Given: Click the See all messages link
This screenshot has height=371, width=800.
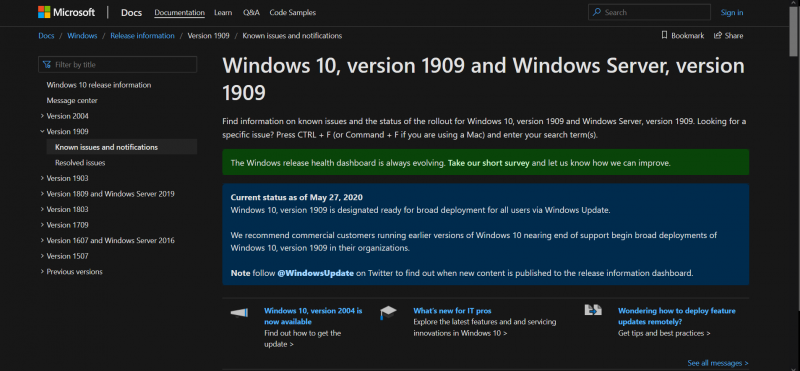Looking at the screenshot, I should [x=718, y=363].
